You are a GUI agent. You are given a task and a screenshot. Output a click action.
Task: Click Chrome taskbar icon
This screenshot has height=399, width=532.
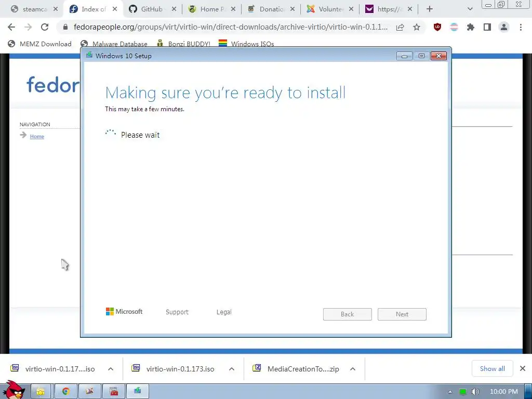(66, 392)
